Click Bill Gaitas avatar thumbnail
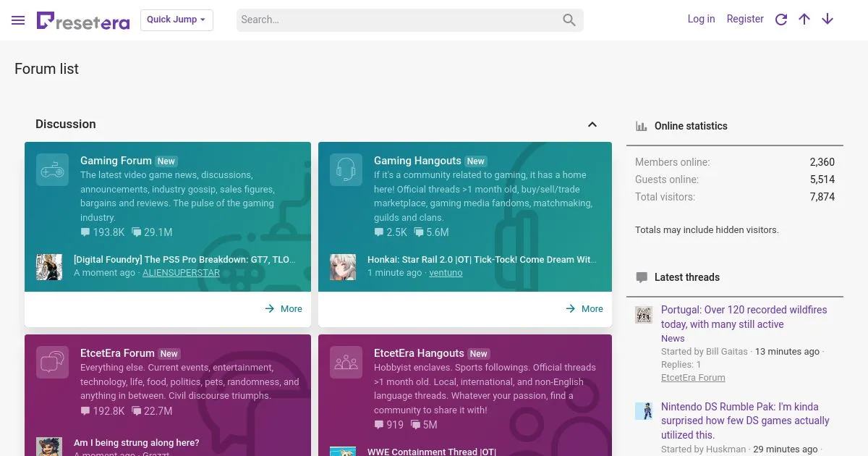The image size is (868, 456). click(644, 314)
